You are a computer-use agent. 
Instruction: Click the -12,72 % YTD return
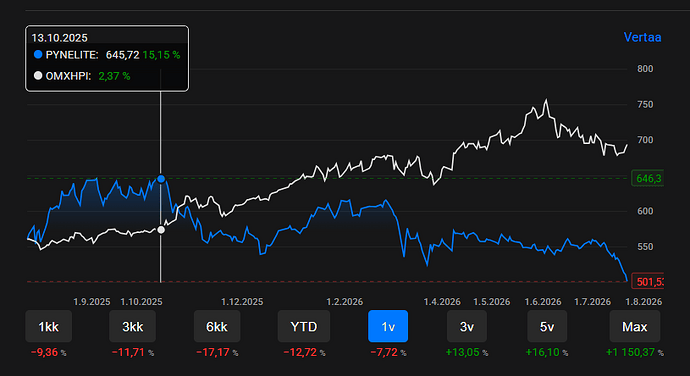click(x=304, y=353)
